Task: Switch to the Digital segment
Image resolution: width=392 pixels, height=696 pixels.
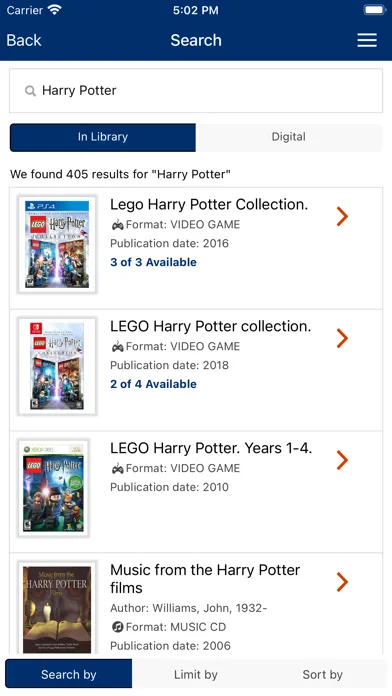Action: tap(289, 137)
